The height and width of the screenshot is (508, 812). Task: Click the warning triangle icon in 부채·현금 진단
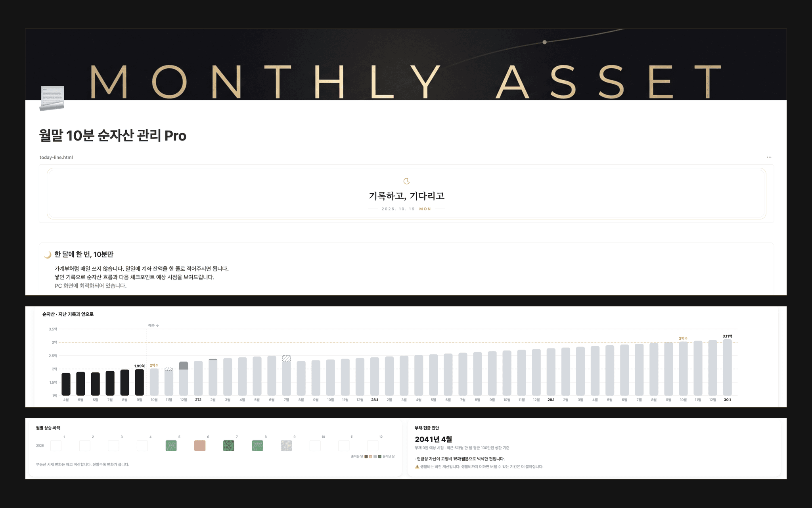[417, 467]
